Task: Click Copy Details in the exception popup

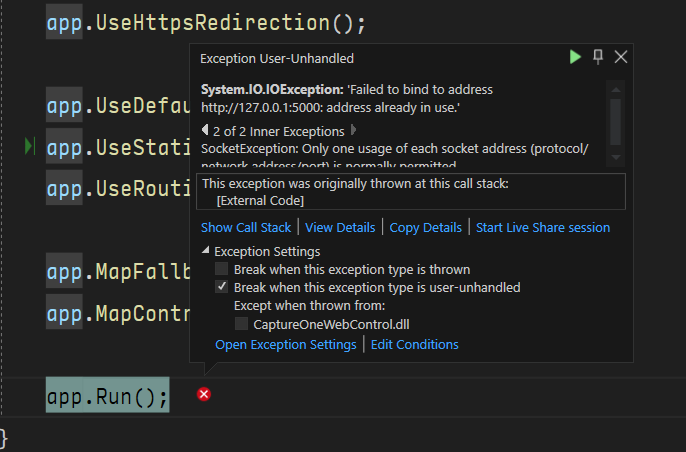Action: click(x=425, y=227)
